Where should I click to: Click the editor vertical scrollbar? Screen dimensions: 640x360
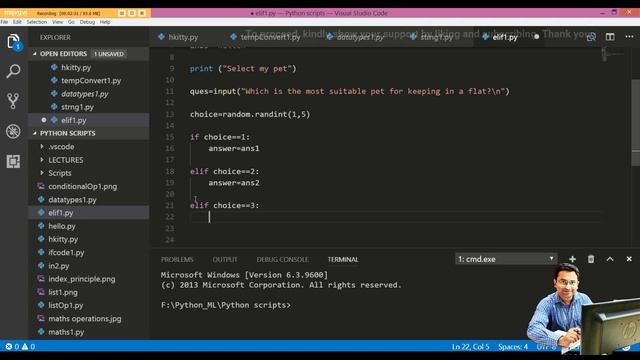636,122
